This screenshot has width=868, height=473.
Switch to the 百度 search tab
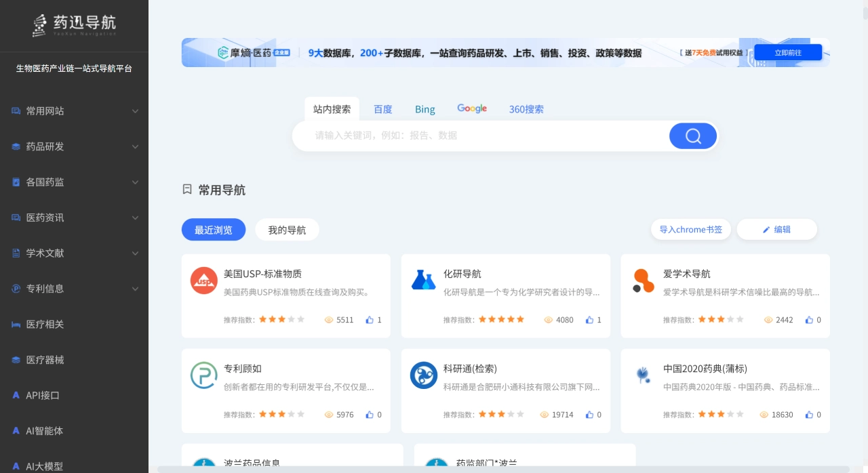click(383, 109)
